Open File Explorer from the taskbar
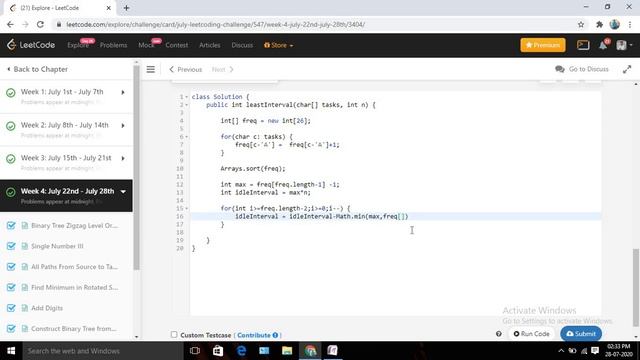The height and width of the screenshot is (360, 640). point(287,351)
